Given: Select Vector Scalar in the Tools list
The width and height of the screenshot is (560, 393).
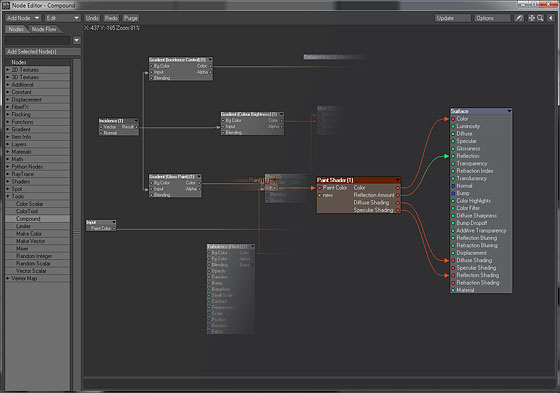Looking at the screenshot, I should tap(38, 271).
